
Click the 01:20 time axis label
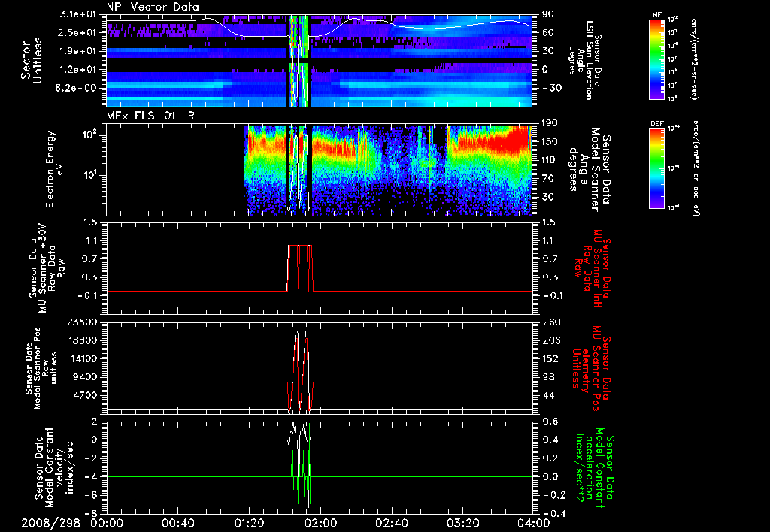coord(249,522)
